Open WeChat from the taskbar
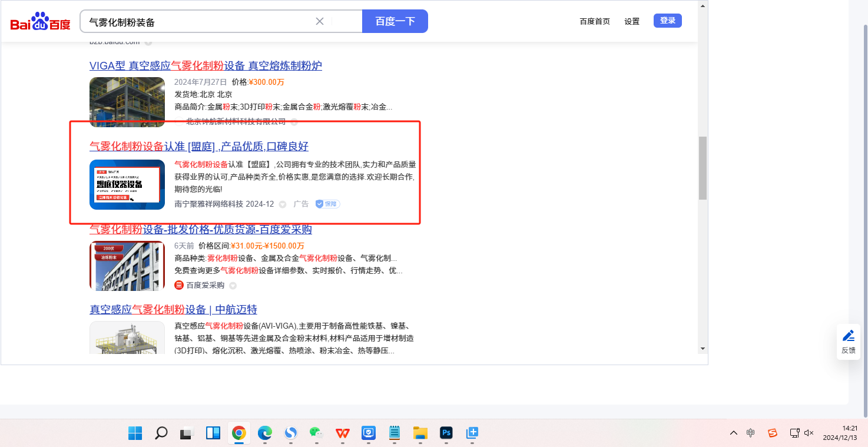 tap(316, 433)
